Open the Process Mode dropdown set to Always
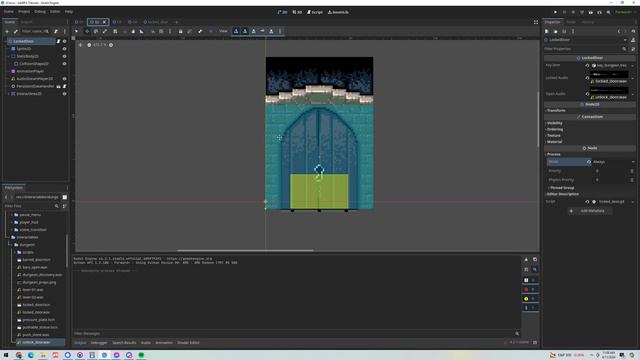Viewport: 640px width, 360px height. click(613, 162)
